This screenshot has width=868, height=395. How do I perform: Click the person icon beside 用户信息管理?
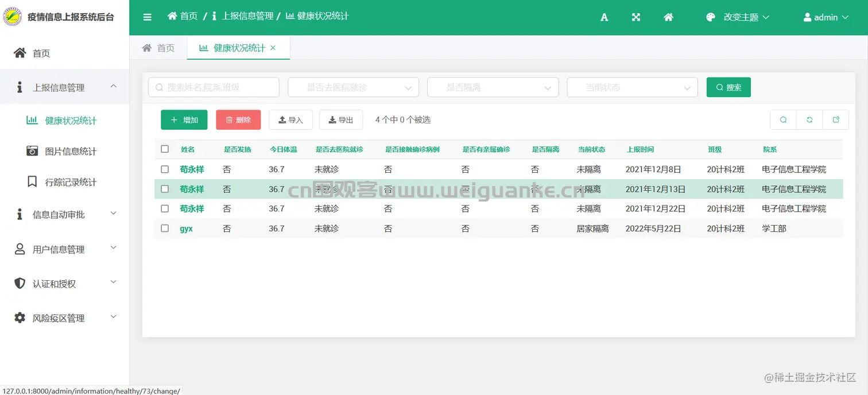[x=20, y=249]
